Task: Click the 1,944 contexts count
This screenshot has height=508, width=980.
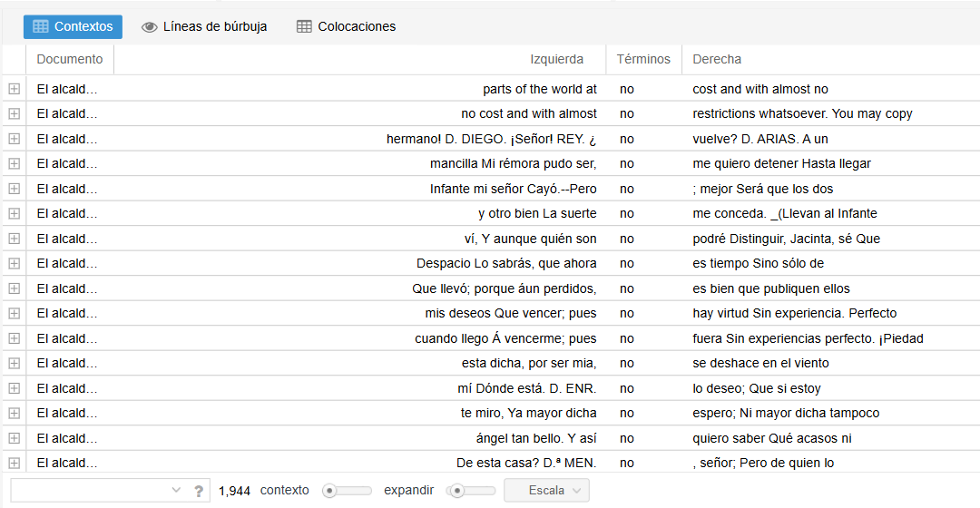Action: click(x=234, y=491)
